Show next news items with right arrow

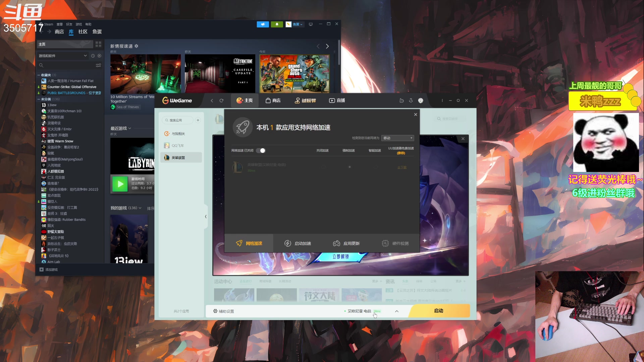(x=327, y=46)
